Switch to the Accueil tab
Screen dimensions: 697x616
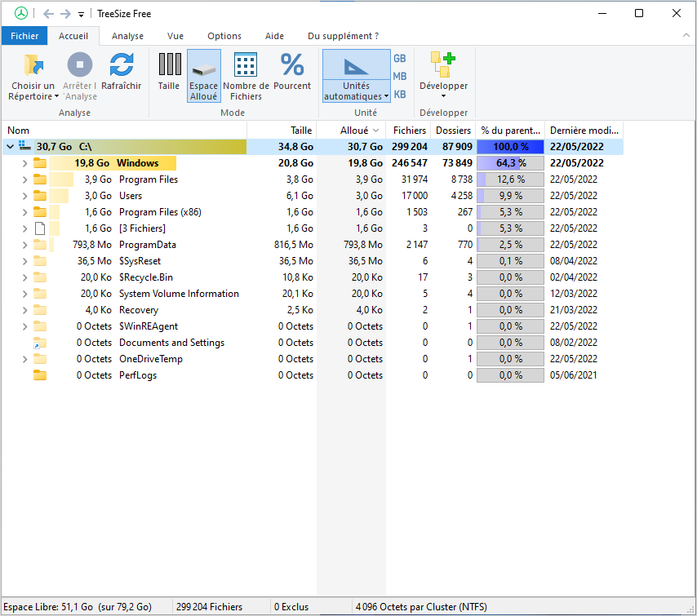point(73,36)
